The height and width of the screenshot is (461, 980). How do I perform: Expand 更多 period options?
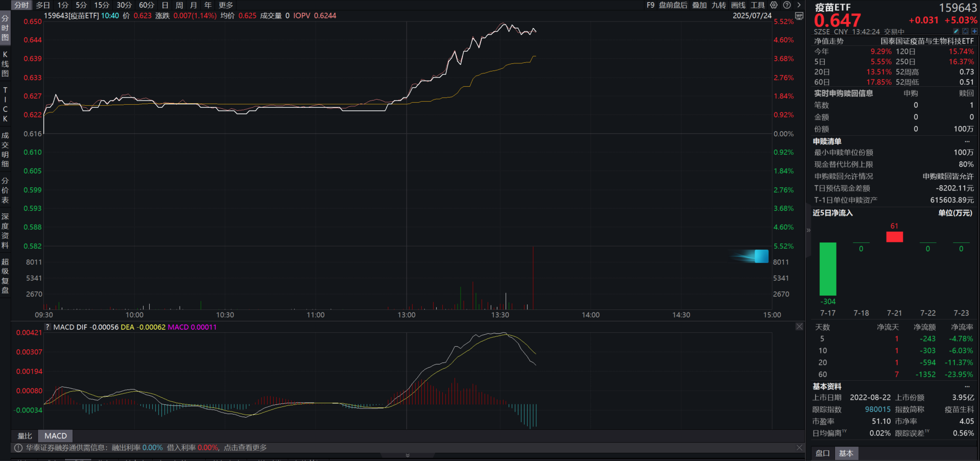[x=226, y=5]
